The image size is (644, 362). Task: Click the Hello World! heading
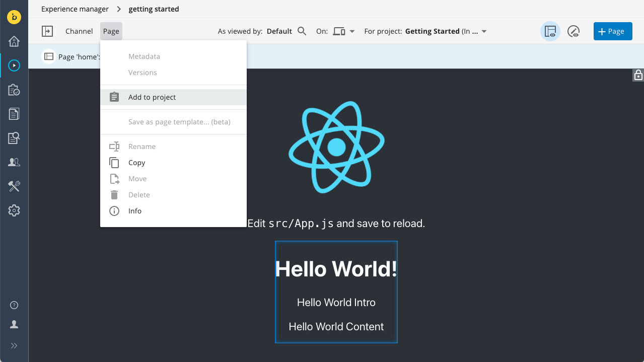[x=336, y=269]
